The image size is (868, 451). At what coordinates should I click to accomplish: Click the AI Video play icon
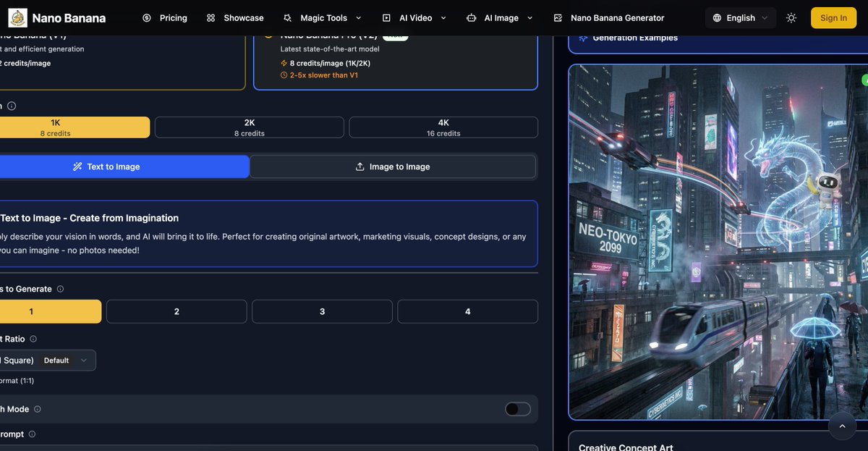pyautogui.click(x=386, y=18)
